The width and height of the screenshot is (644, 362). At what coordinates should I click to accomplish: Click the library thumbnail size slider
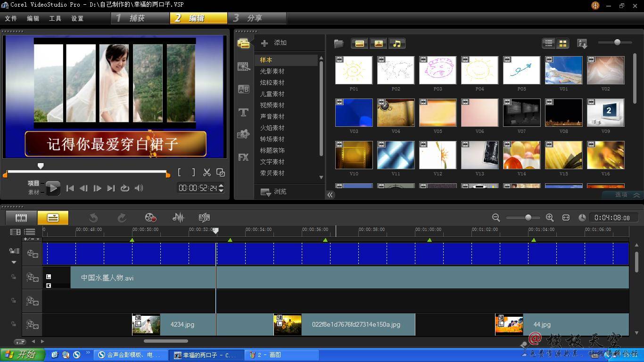[x=617, y=42]
